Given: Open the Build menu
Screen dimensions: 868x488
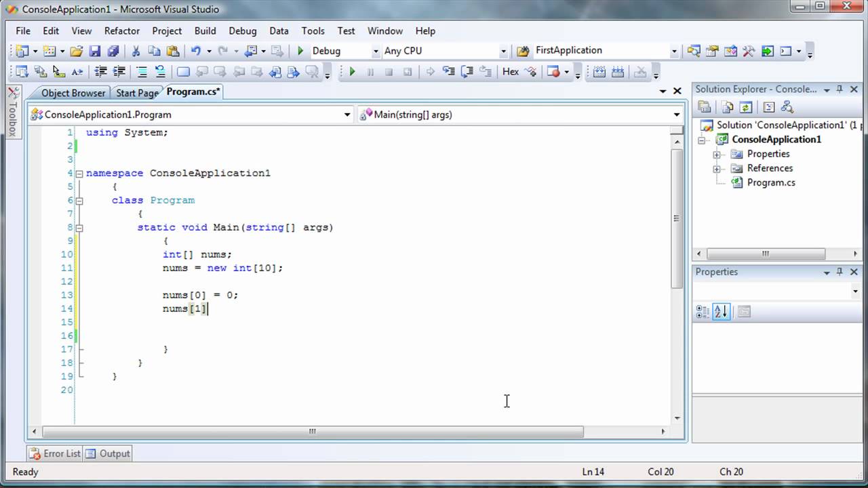Looking at the screenshot, I should [205, 30].
